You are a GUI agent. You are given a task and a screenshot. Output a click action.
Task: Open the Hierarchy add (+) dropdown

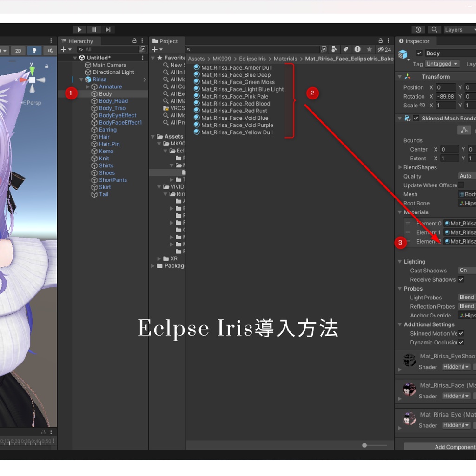[x=66, y=49]
